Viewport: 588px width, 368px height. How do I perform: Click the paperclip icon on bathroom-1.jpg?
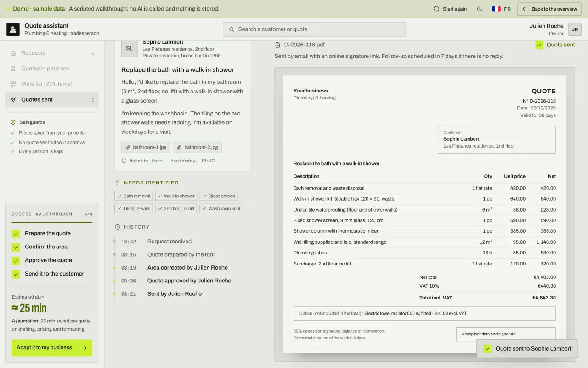click(x=128, y=147)
